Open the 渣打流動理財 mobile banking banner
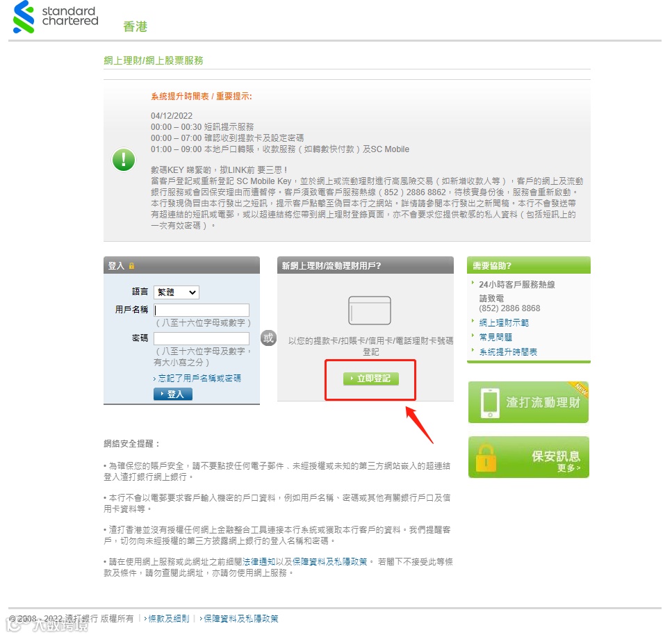The width and height of the screenshot is (672, 637). 528,402
